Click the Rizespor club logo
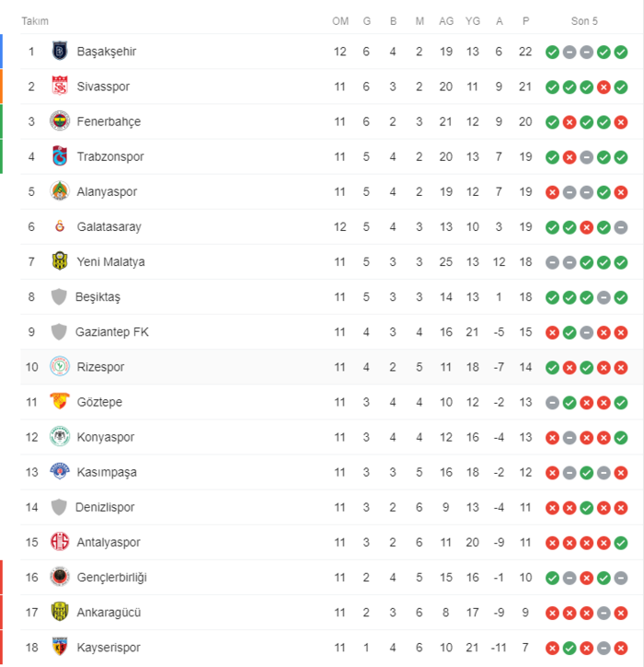 pyautogui.click(x=60, y=367)
